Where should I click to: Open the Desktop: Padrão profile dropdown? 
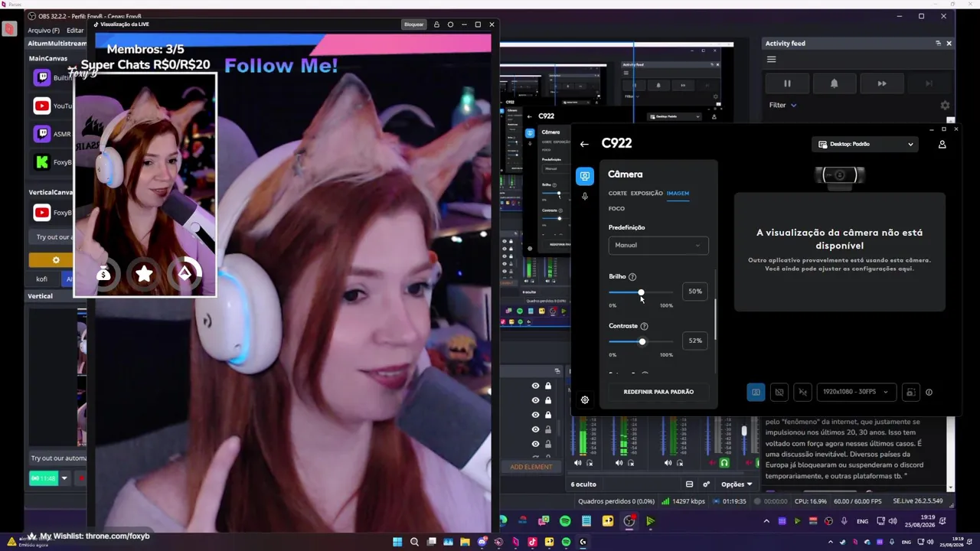pyautogui.click(x=865, y=144)
